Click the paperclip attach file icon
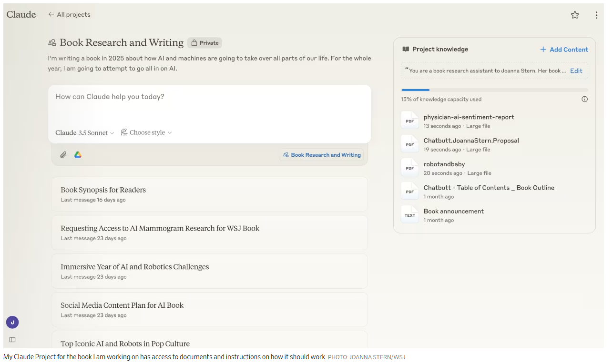This screenshot has height=364, width=613. (63, 155)
